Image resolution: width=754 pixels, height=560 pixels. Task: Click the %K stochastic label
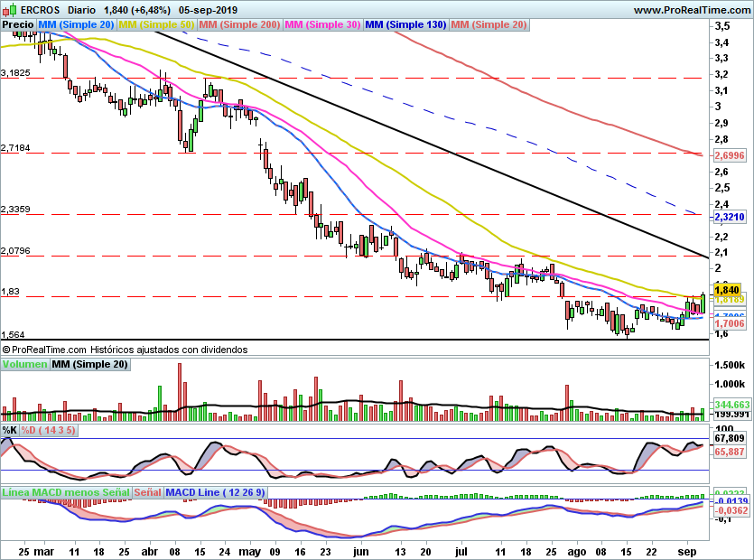[10, 430]
